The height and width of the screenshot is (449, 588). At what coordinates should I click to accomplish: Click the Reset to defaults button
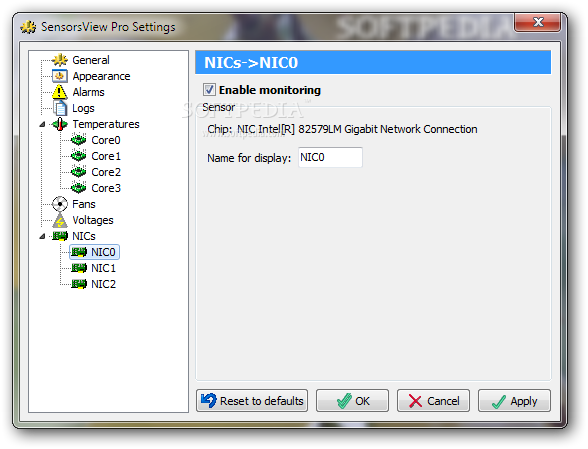pos(252,401)
